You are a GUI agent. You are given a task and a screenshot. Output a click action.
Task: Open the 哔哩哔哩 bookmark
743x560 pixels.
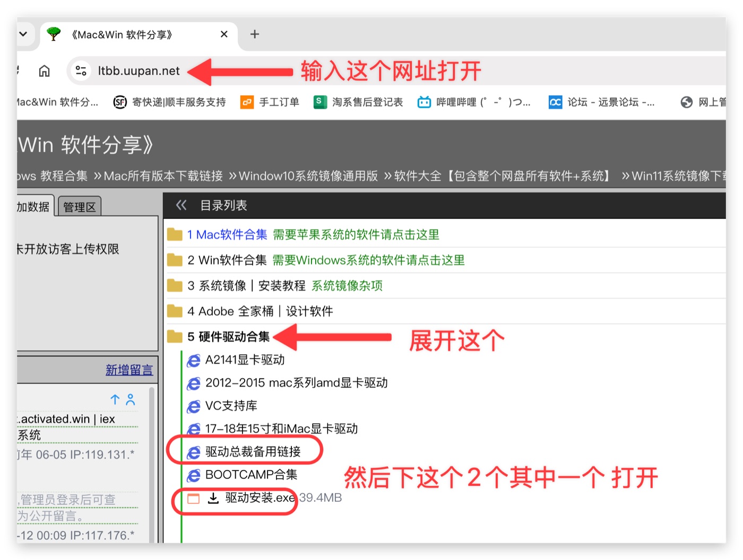(x=474, y=102)
